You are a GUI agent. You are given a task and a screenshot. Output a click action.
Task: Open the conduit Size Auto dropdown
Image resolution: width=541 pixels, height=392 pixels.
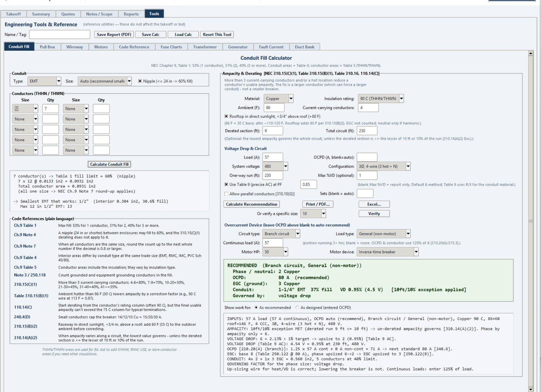point(105,81)
